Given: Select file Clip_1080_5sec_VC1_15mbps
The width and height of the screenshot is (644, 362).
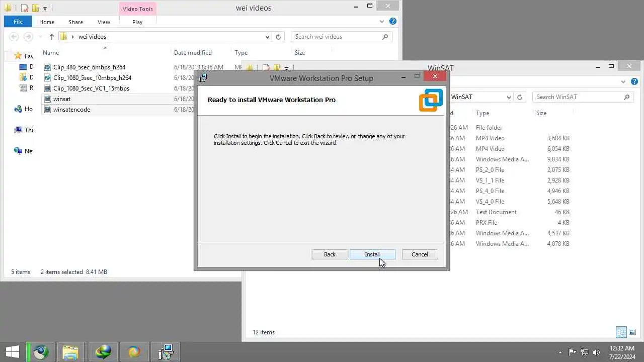Looking at the screenshot, I should coord(91,88).
